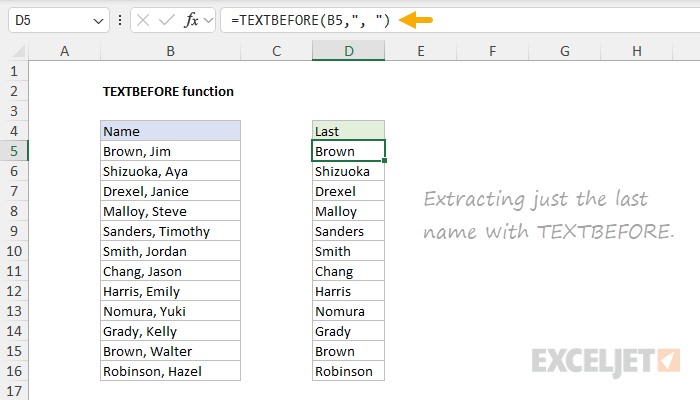Click the fill handle of cell D5
Image resolution: width=700 pixels, height=400 pixels.
pos(384,161)
